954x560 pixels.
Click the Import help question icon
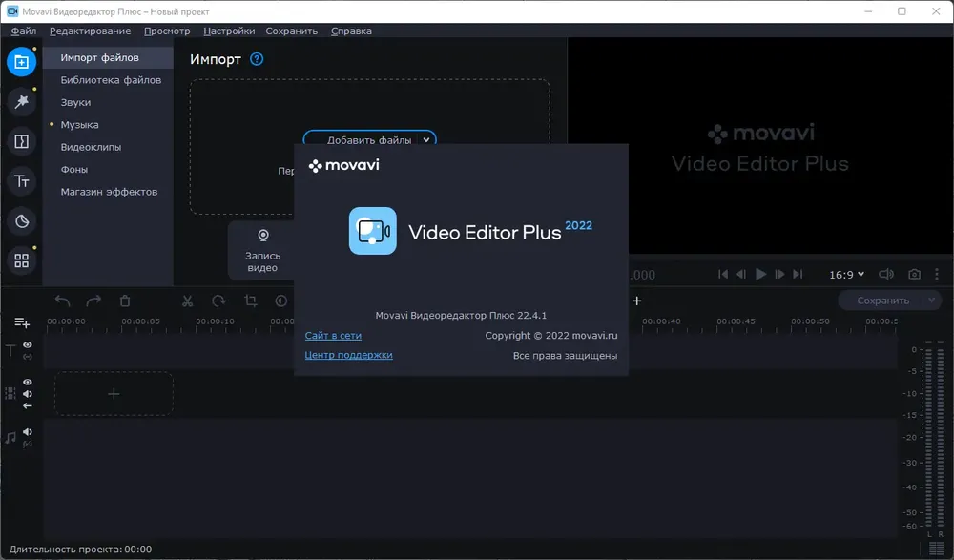257,59
